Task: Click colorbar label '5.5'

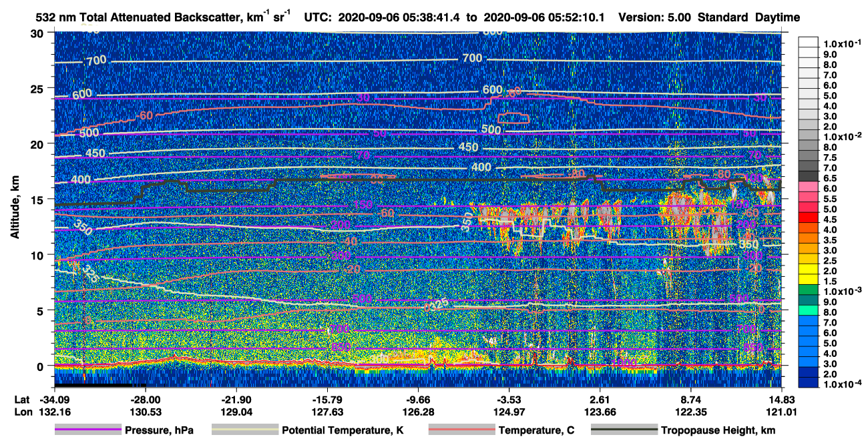Action: 830,199
